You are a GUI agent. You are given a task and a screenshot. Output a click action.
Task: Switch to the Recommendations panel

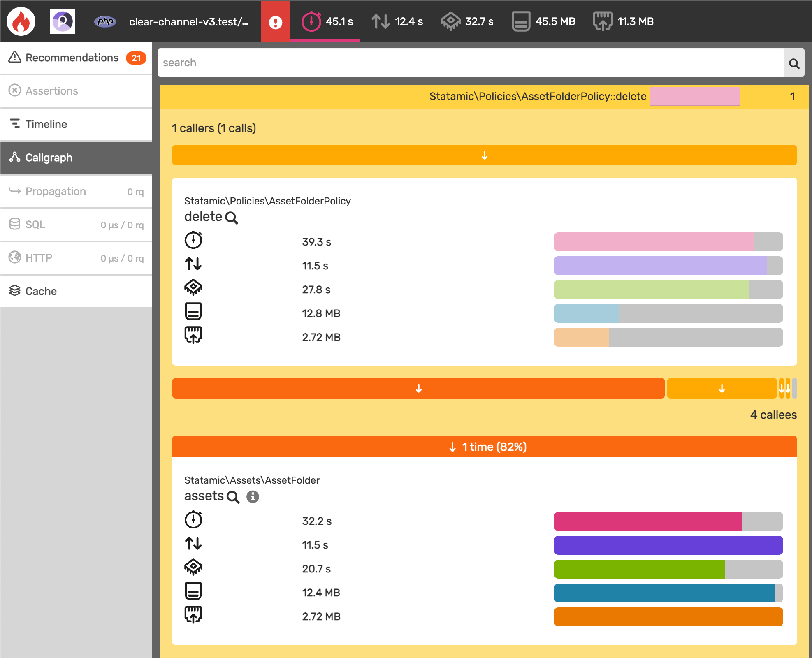[72, 58]
